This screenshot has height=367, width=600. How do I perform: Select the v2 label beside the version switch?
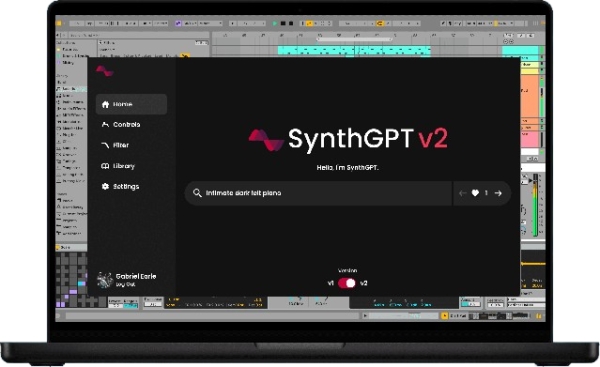[x=364, y=284]
